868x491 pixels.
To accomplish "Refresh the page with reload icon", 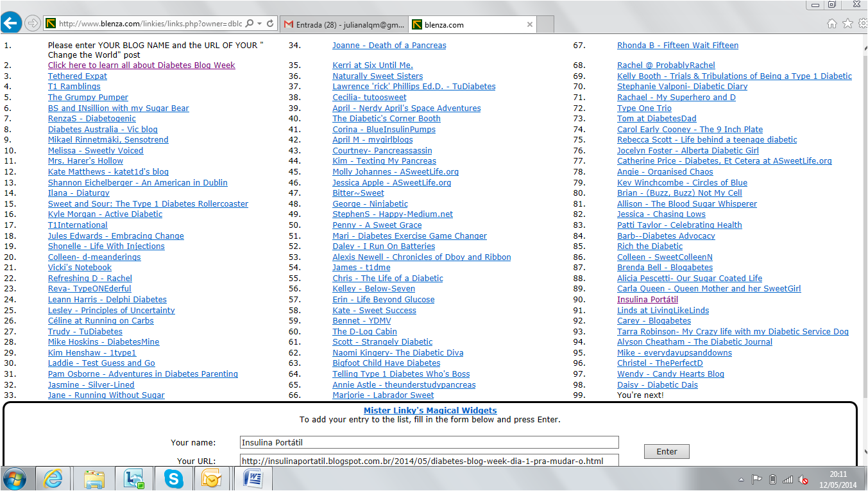I will (x=270, y=24).
